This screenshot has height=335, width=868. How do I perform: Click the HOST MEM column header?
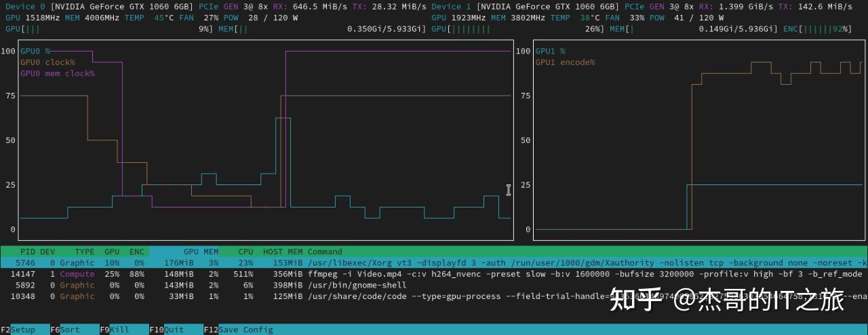point(283,252)
